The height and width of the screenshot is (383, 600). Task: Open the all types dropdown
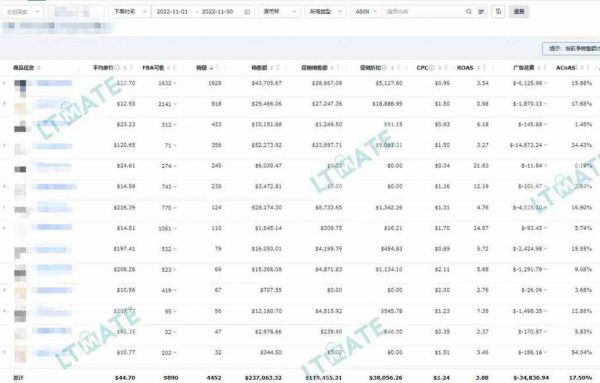tap(326, 11)
